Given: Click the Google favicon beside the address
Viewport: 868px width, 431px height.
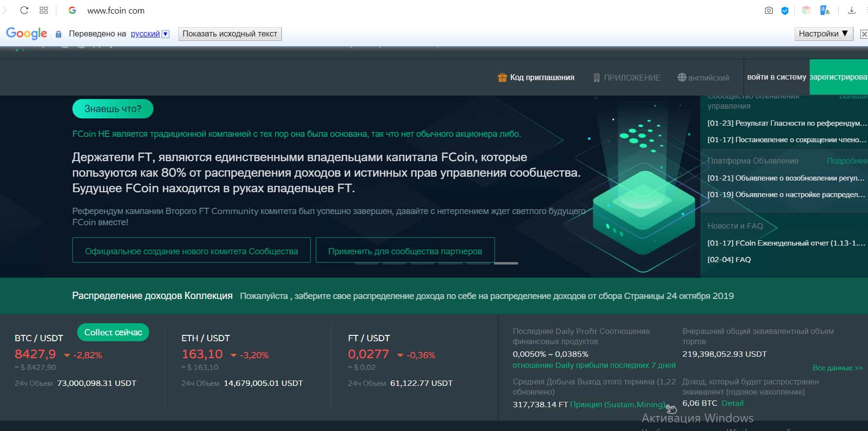Looking at the screenshot, I should [72, 10].
